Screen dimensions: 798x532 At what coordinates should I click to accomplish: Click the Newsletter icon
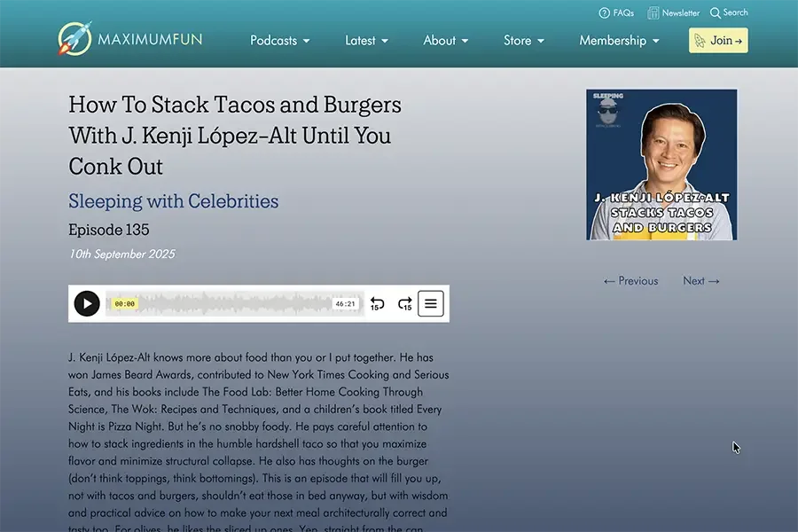653,12
